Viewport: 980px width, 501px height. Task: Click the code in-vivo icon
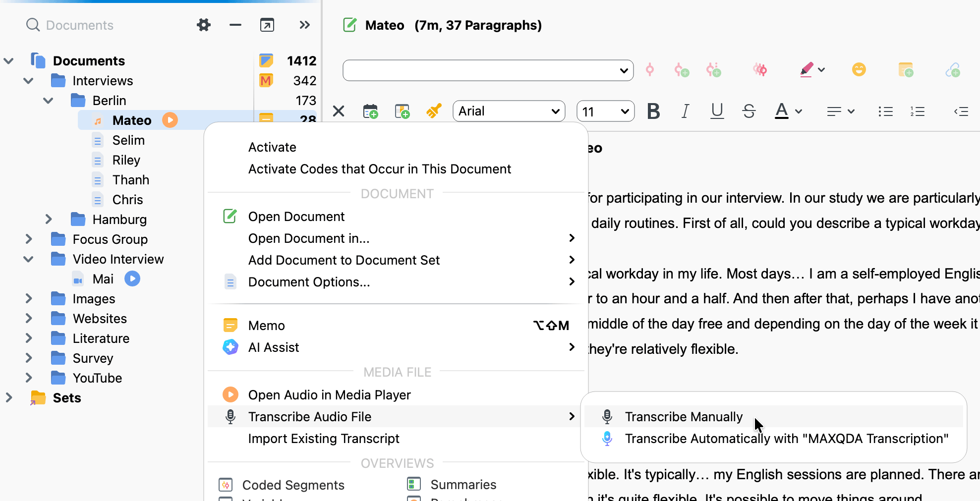(713, 70)
